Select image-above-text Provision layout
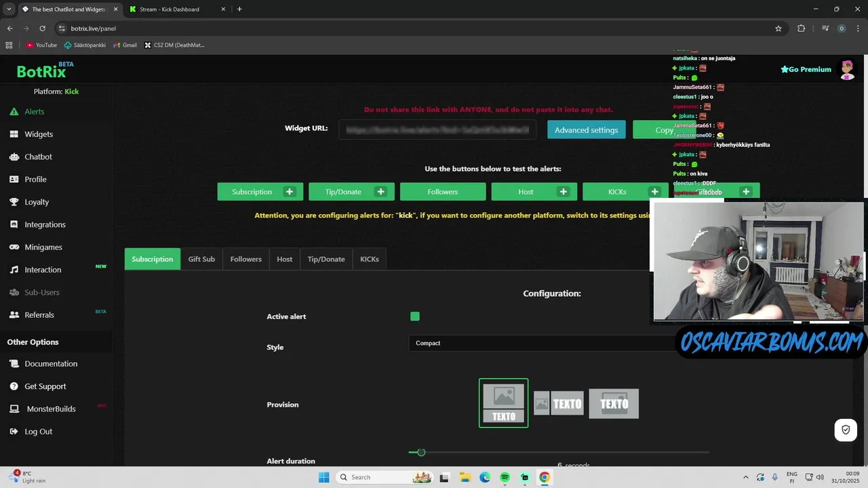 (x=504, y=403)
